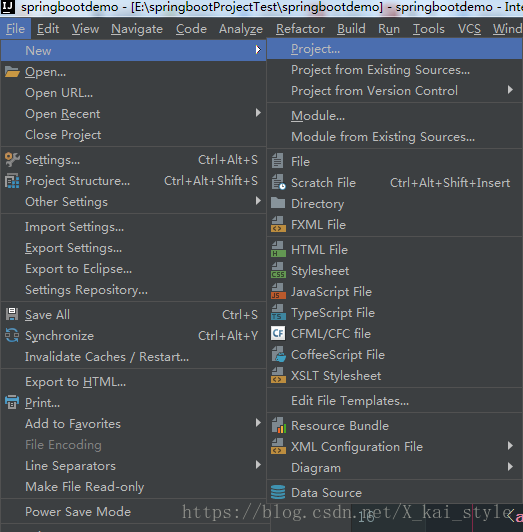Click the CoffeeScript File cup icon
This screenshot has height=532, width=523.
coord(278,354)
